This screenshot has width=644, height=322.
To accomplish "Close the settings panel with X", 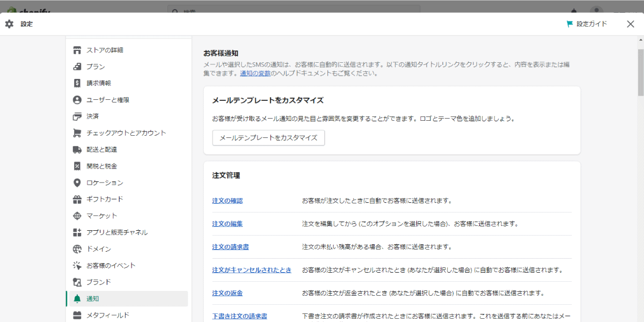I will 631,24.
